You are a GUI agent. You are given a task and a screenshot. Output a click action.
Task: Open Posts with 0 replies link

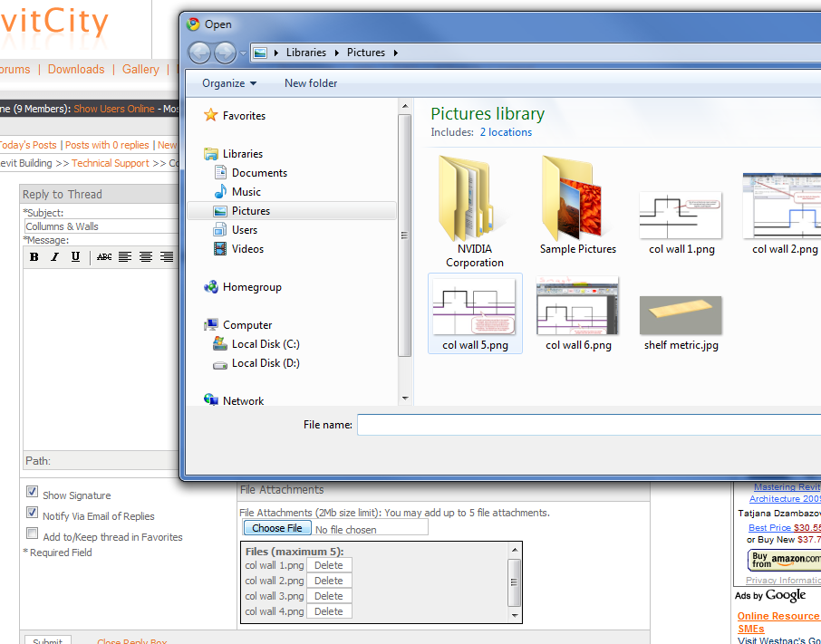click(x=107, y=145)
